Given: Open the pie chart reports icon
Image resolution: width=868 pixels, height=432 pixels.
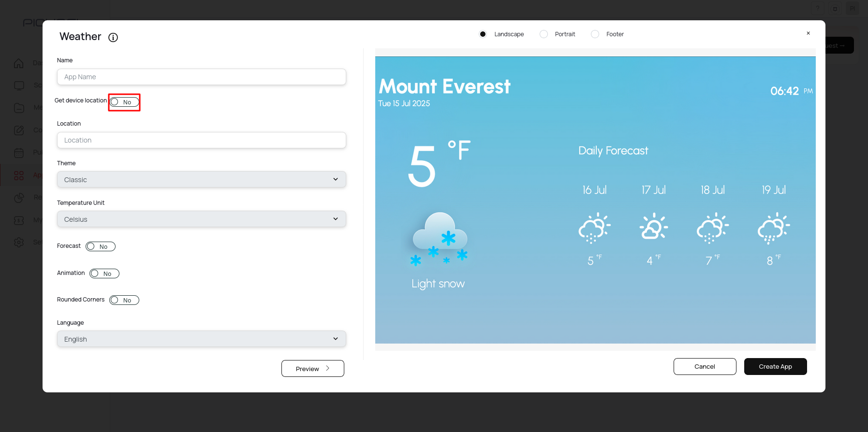Looking at the screenshot, I should click(x=19, y=198).
